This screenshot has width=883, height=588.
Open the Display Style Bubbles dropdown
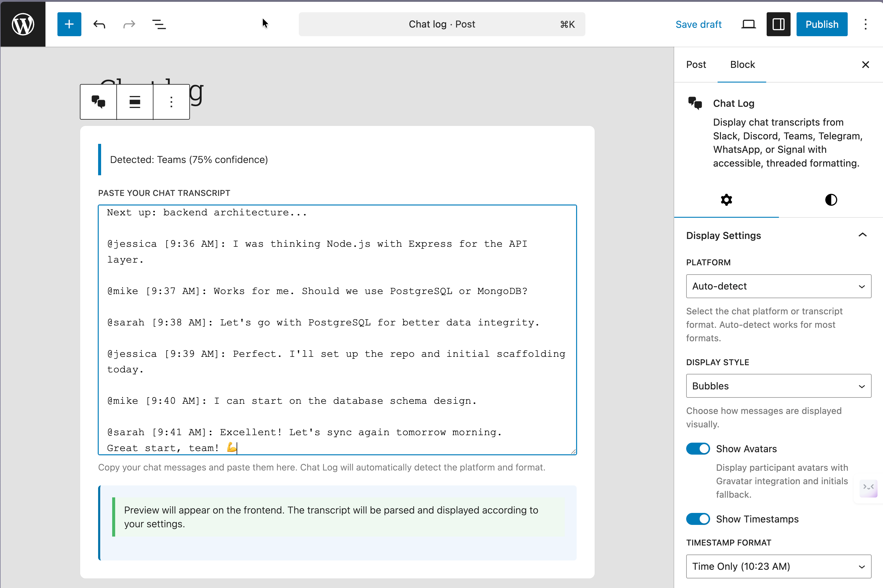[x=778, y=386]
